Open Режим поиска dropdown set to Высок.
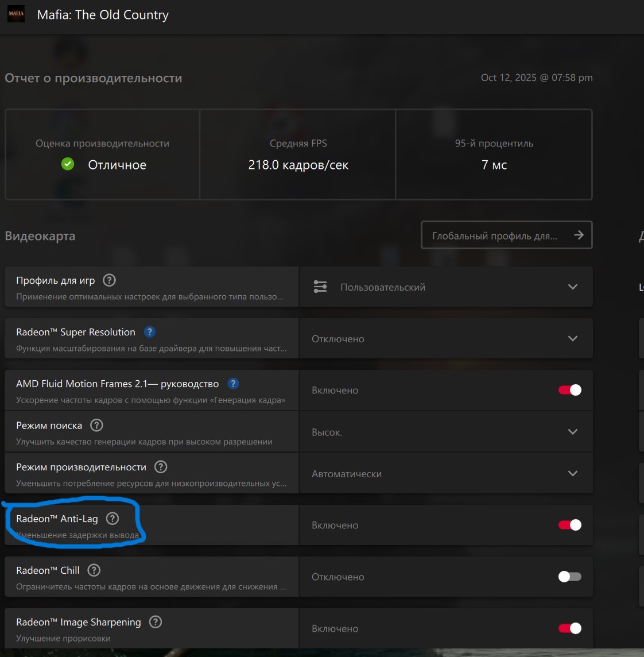 [446, 432]
